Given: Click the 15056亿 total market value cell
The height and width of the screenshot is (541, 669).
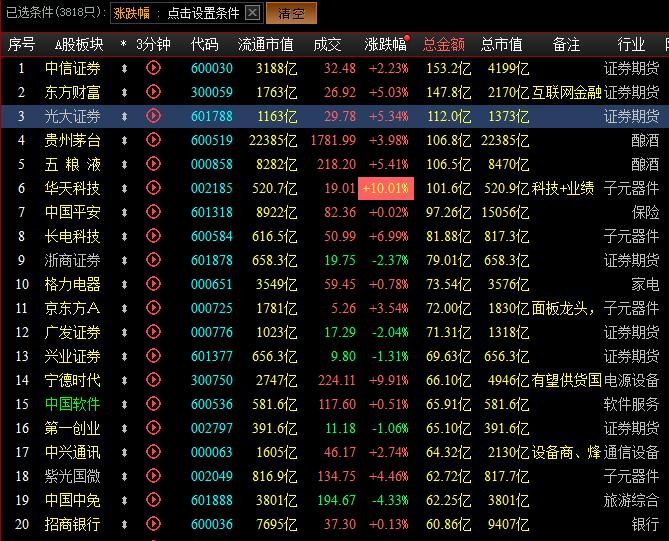Looking at the screenshot, I should point(505,212).
